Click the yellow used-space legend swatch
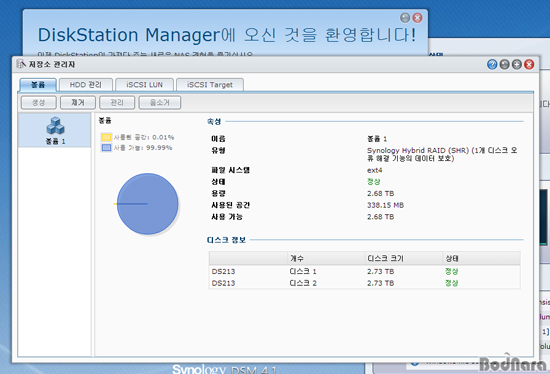The width and height of the screenshot is (550, 374). [x=106, y=137]
